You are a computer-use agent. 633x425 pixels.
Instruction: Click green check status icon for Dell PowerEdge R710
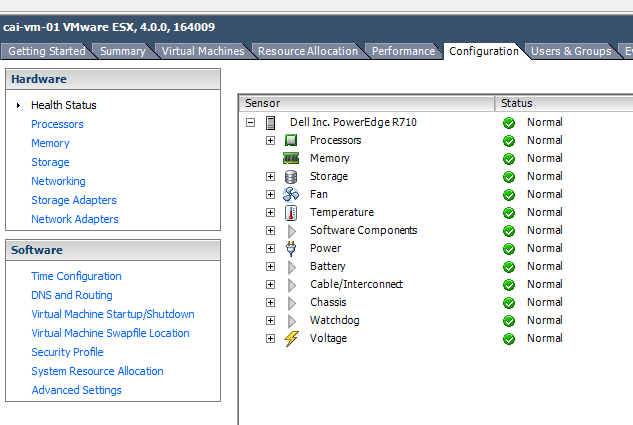pyautogui.click(x=509, y=123)
